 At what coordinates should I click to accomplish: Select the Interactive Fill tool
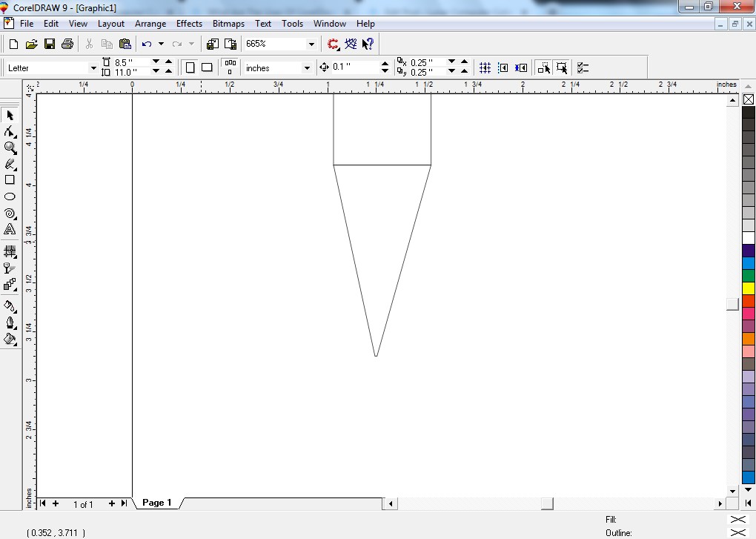[x=10, y=251]
